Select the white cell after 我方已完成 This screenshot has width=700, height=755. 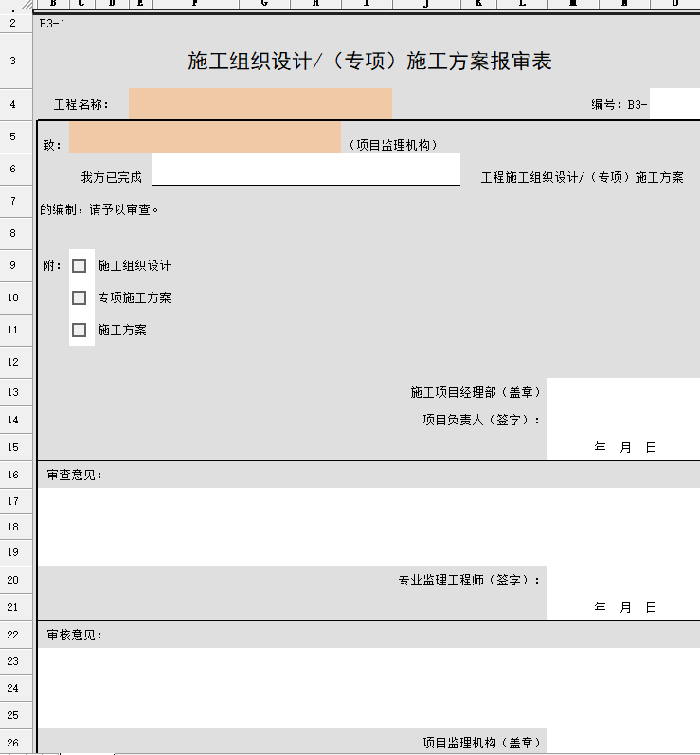click(x=306, y=169)
